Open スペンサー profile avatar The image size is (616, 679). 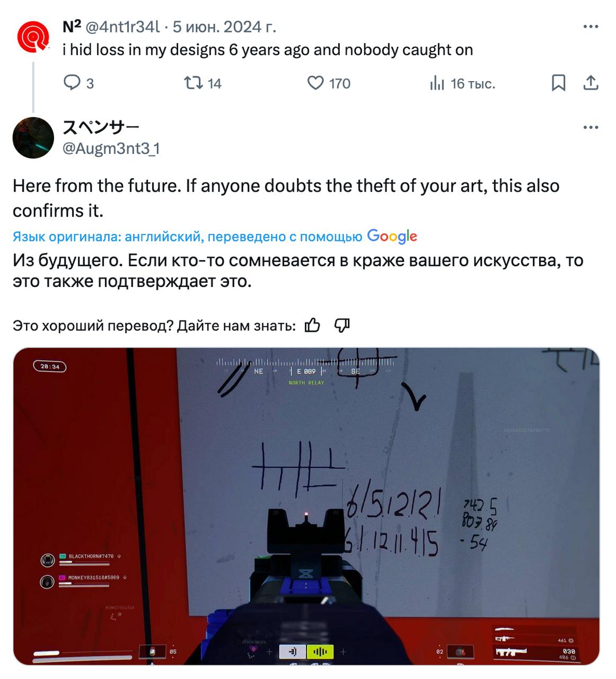point(33,138)
